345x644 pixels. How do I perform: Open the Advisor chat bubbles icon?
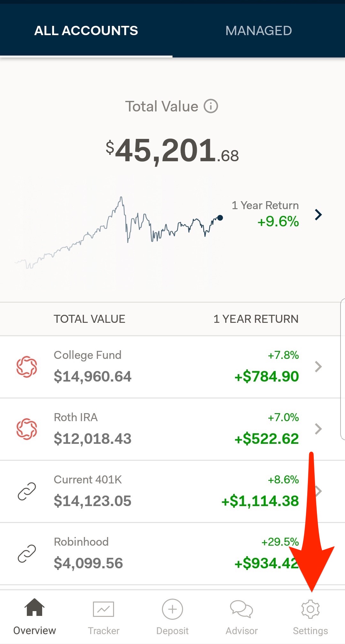tap(241, 609)
